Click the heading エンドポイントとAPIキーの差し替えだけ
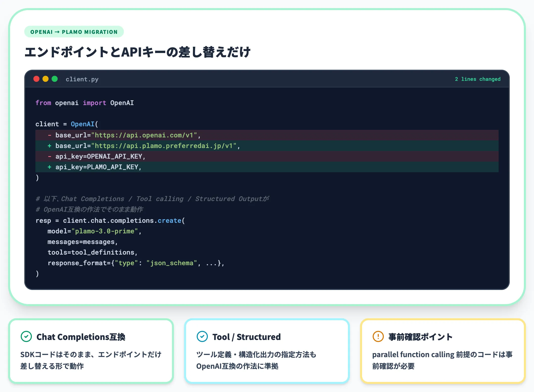The height and width of the screenshot is (392, 534). tap(138, 52)
